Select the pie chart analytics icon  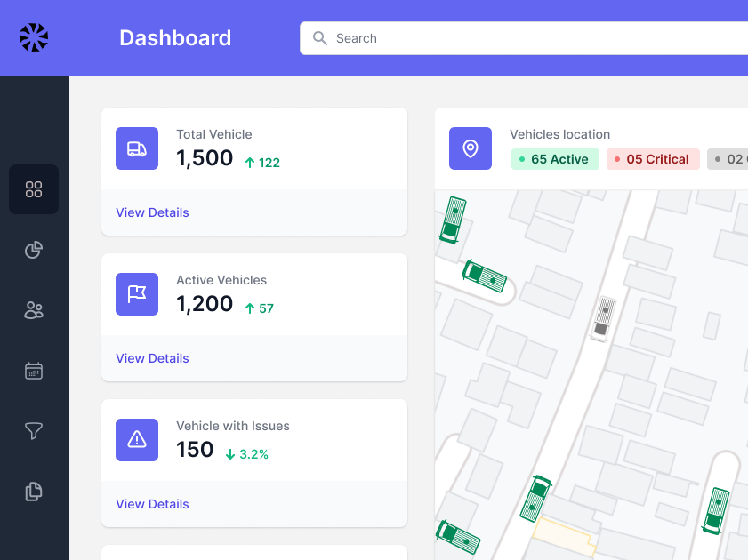(33, 250)
